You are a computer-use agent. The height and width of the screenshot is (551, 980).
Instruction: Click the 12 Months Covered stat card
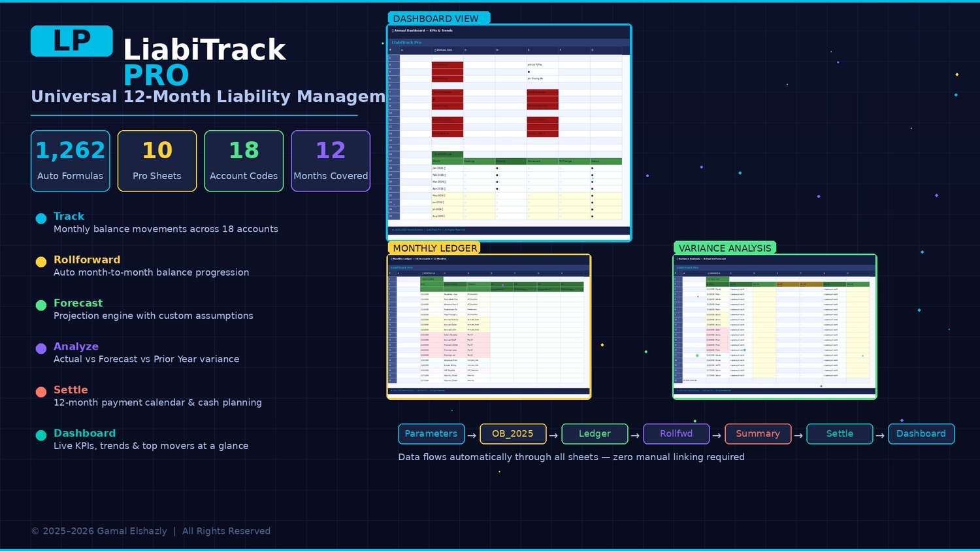point(331,161)
